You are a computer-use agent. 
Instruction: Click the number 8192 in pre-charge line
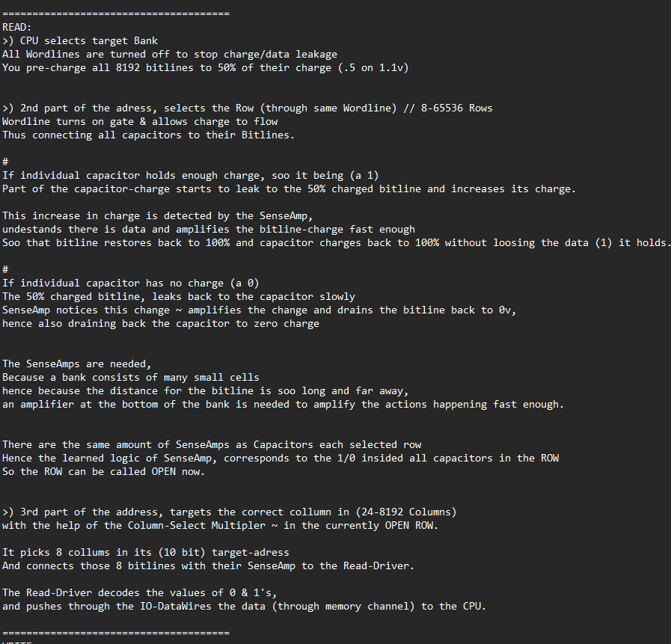[x=127, y=68]
